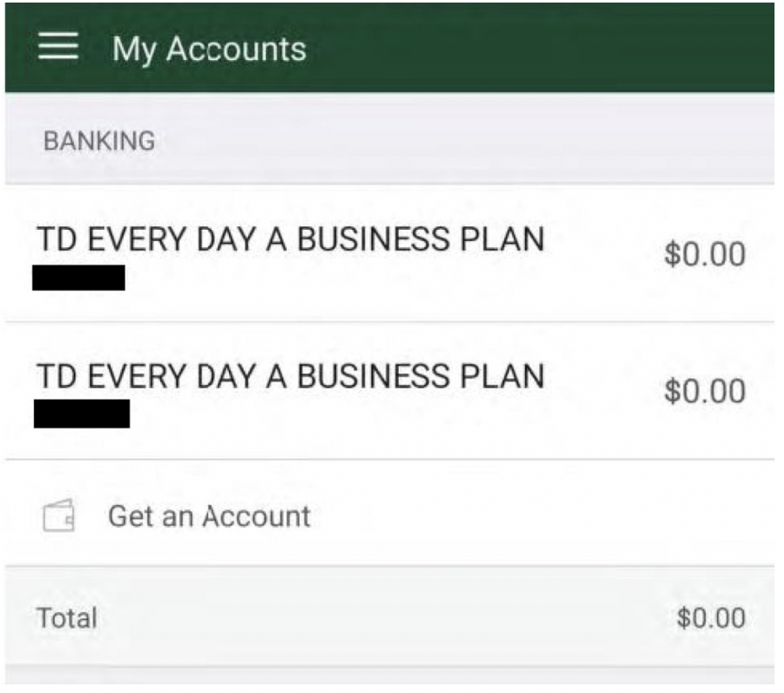Click the blank space between Total and its amount
Screen dimensions: 784x693
click(x=383, y=618)
